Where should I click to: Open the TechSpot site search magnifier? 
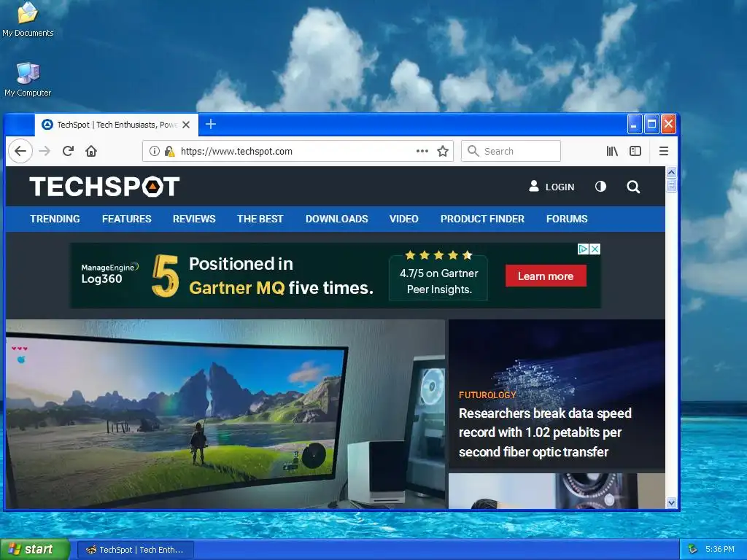pos(633,187)
